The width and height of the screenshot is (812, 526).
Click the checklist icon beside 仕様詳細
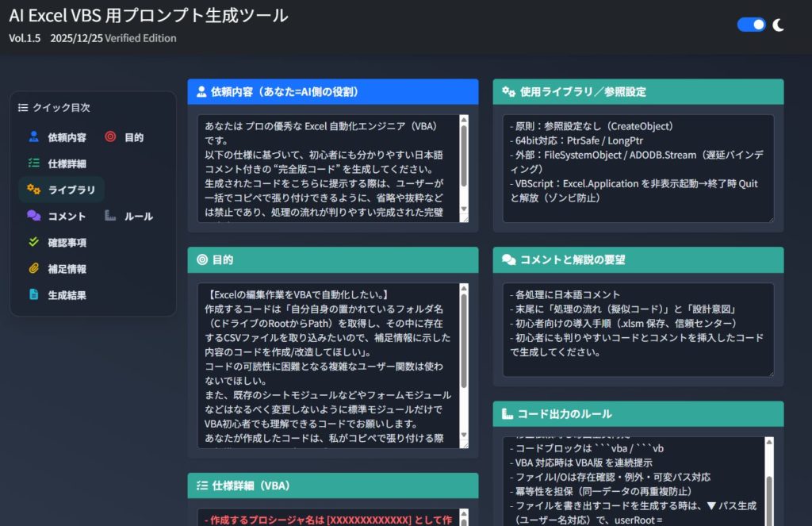click(33, 163)
